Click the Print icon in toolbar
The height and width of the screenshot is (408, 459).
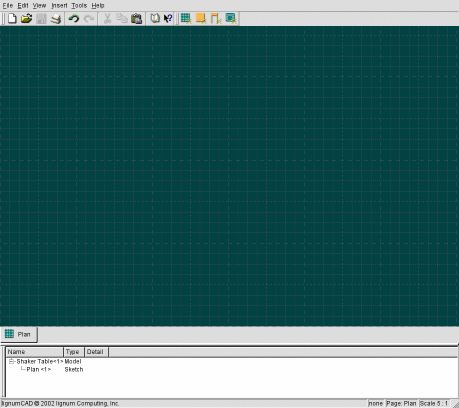[56, 19]
